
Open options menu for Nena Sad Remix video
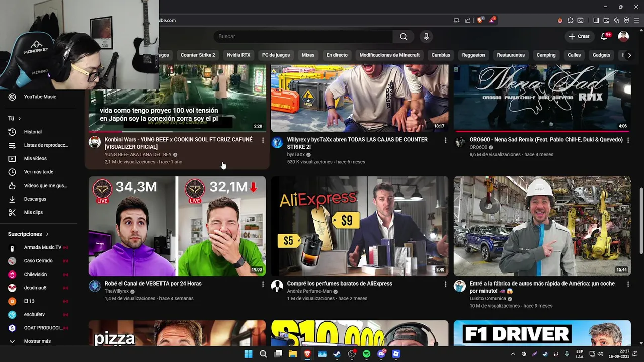click(628, 140)
